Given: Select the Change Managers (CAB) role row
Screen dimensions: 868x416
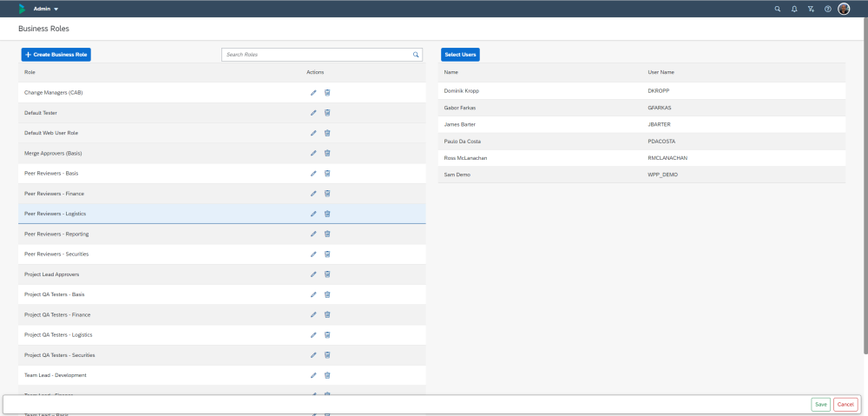Looking at the screenshot, I should click(222, 93).
